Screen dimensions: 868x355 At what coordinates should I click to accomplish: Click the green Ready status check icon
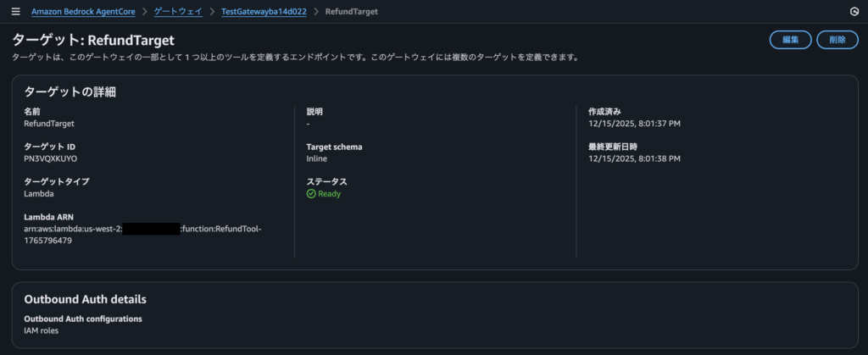(311, 193)
